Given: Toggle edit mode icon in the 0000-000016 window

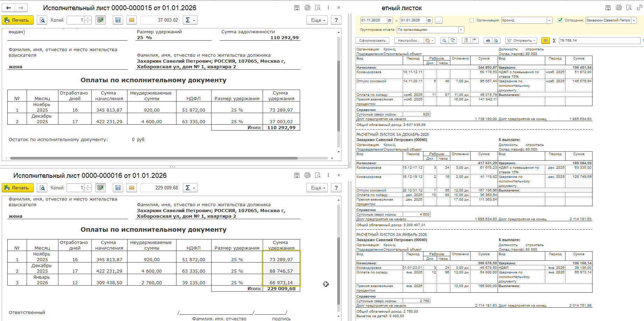Looking at the screenshot, I should 101,188.
